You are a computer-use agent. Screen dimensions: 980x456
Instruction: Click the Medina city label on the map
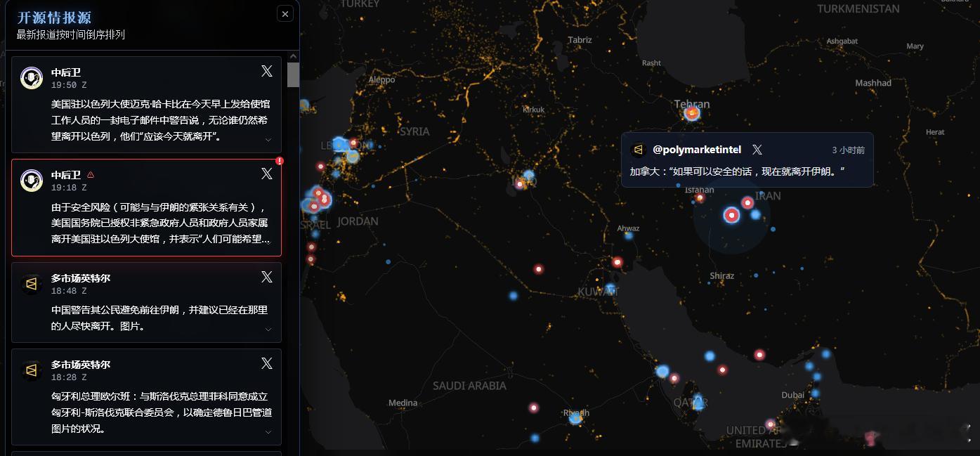pyautogui.click(x=403, y=403)
